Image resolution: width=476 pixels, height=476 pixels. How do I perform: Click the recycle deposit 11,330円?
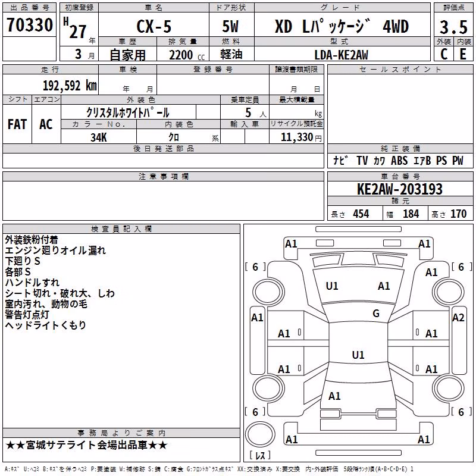pos(301,137)
